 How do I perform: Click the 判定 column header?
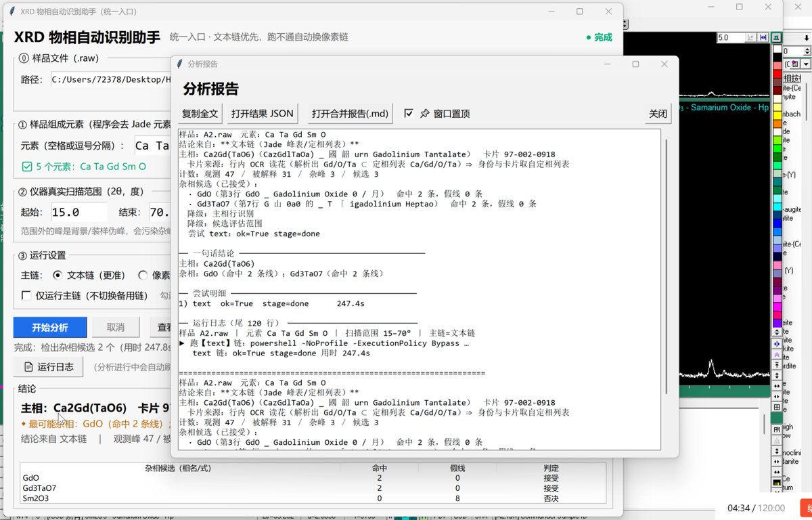551,468
